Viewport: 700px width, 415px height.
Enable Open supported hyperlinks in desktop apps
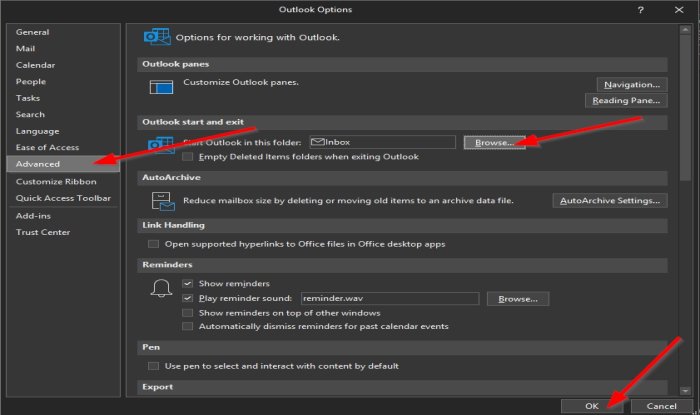pos(153,244)
